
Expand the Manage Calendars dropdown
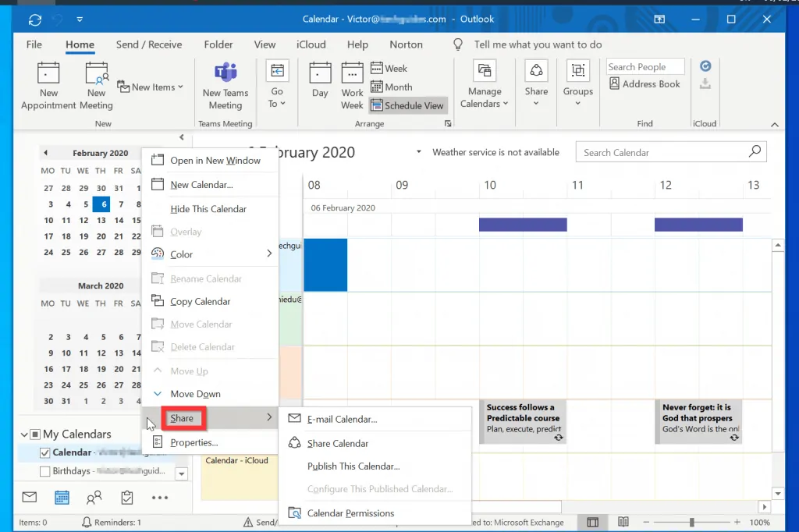[485, 86]
